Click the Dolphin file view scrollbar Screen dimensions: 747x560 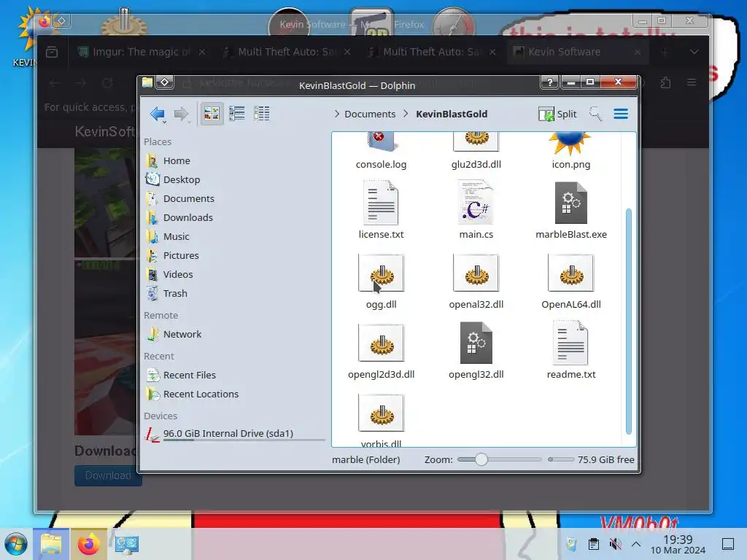[x=628, y=321]
